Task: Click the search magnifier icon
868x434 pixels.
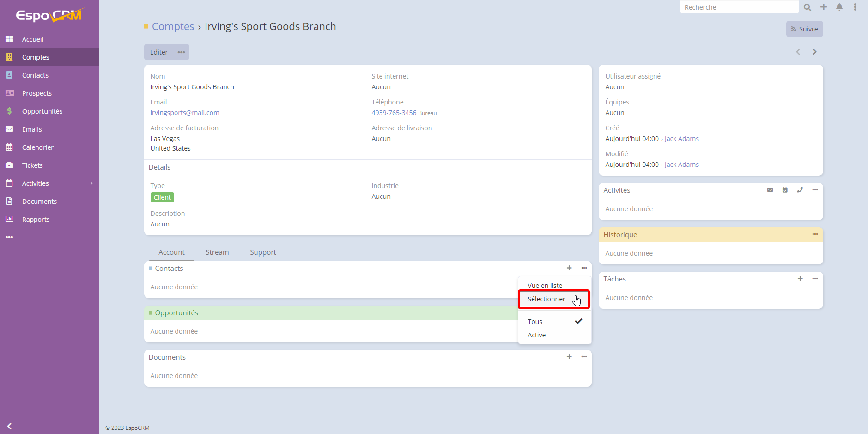Action: [x=807, y=7]
